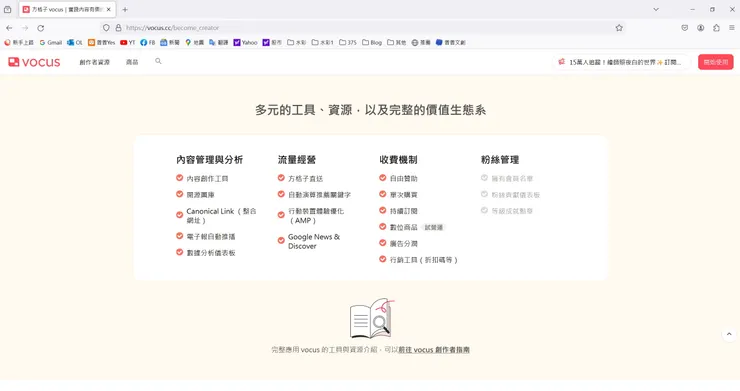Click the Canonical Link feature text
The image size is (740, 391).
coord(221,216)
